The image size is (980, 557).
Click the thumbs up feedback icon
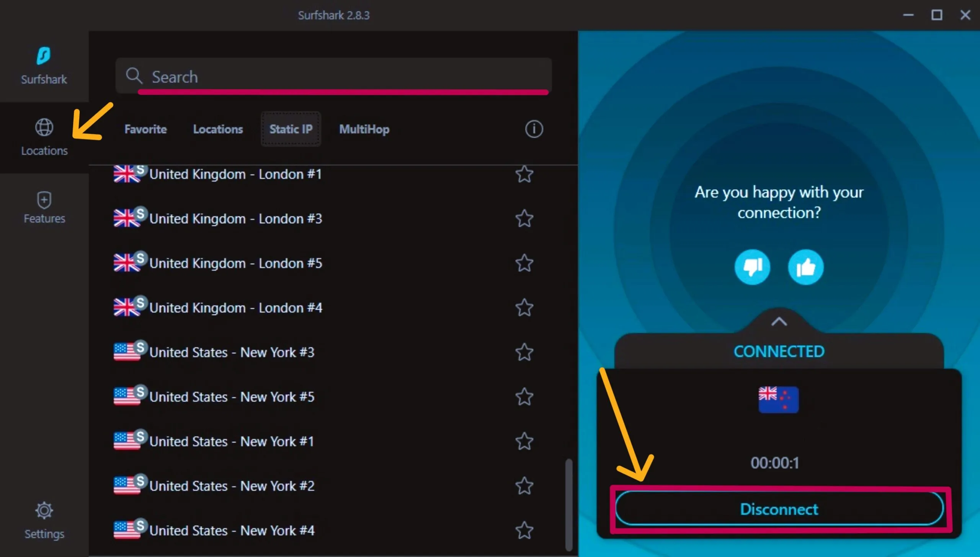(x=805, y=267)
